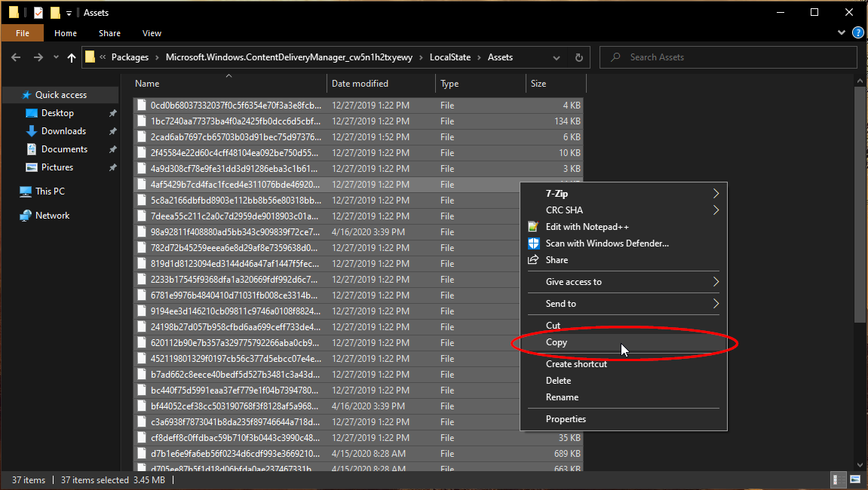Click the Back navigation arrow

coord(17,57)
